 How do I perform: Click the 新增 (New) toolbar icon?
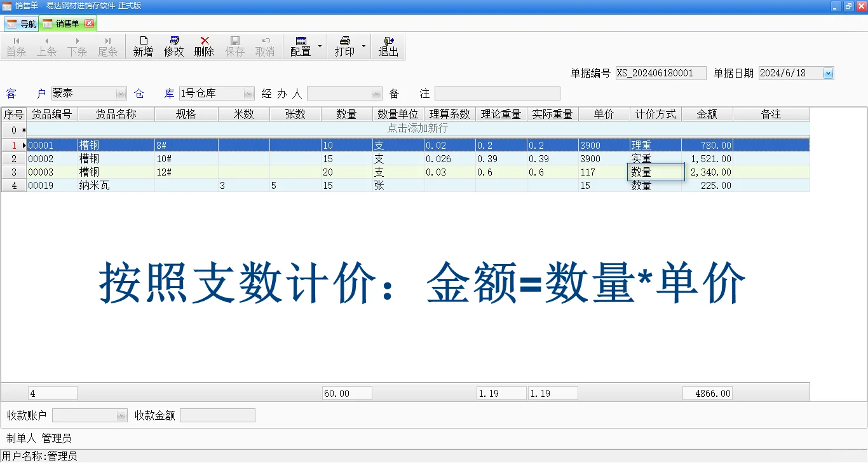pos(142,46)
